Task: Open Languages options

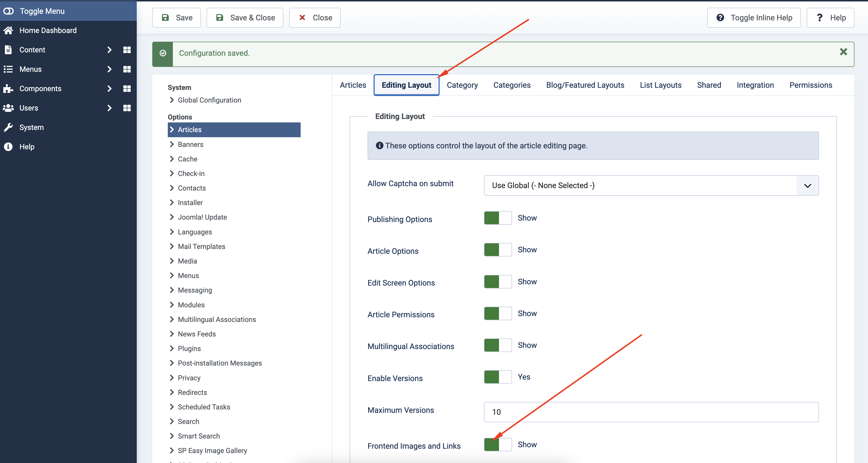Action: point(195,232)
